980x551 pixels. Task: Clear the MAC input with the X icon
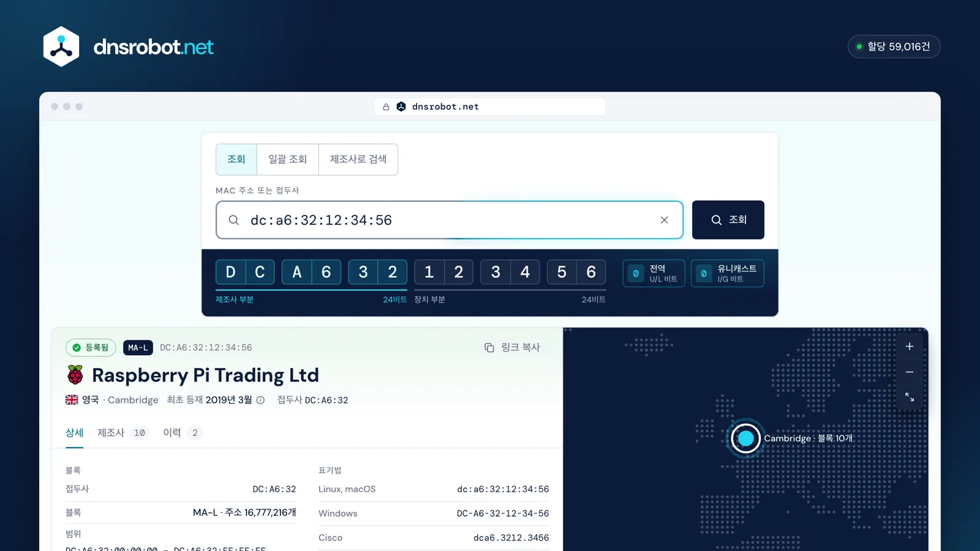point(664,220)
